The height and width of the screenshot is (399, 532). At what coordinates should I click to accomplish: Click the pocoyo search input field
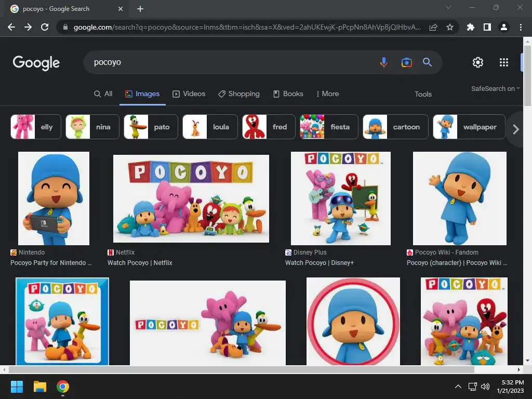[x=234, y=62]
